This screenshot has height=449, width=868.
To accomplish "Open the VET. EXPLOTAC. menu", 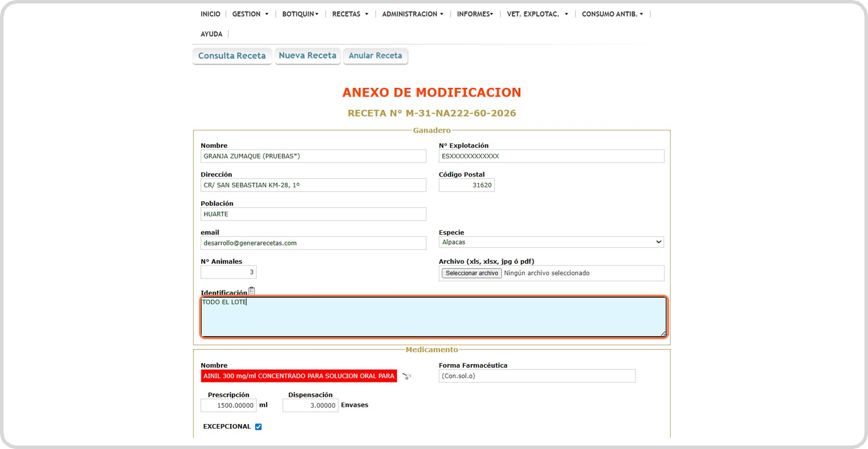I will click(537, 14).
